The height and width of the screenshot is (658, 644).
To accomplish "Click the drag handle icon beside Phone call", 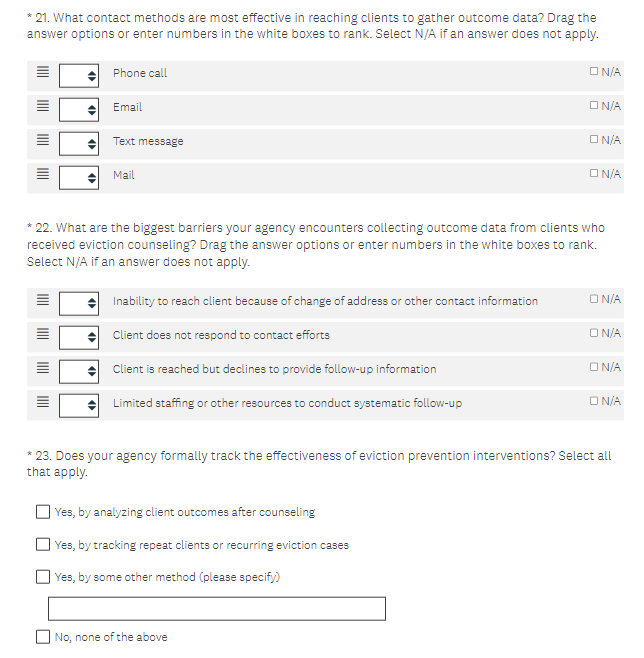I will pos(43,74).
